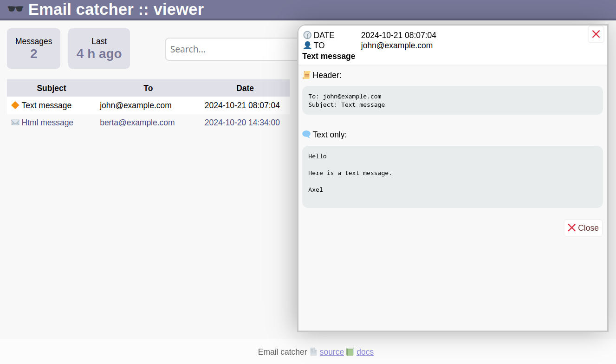Click the Messages count tile
This screenshot has height=364, width=616.
pos(34,49)
